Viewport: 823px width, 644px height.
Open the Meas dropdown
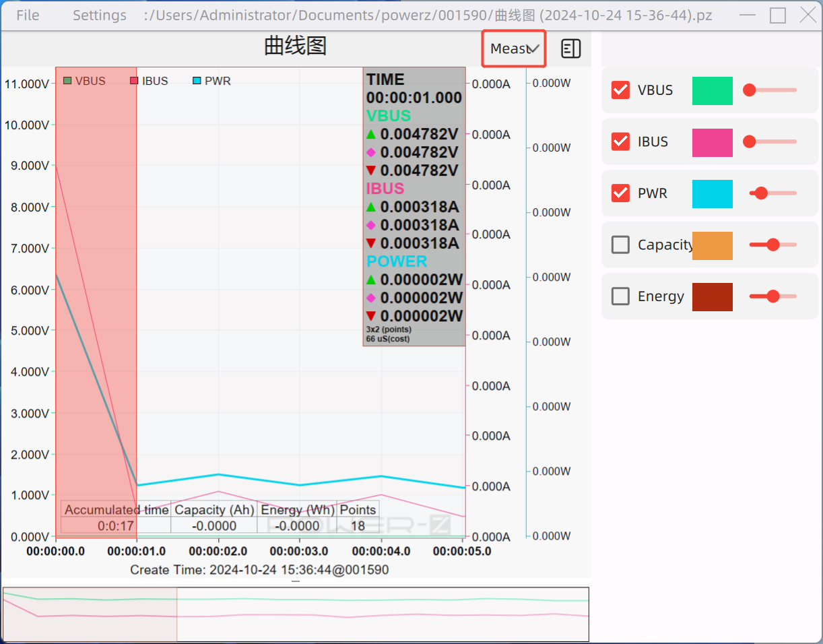pos(514,49)
